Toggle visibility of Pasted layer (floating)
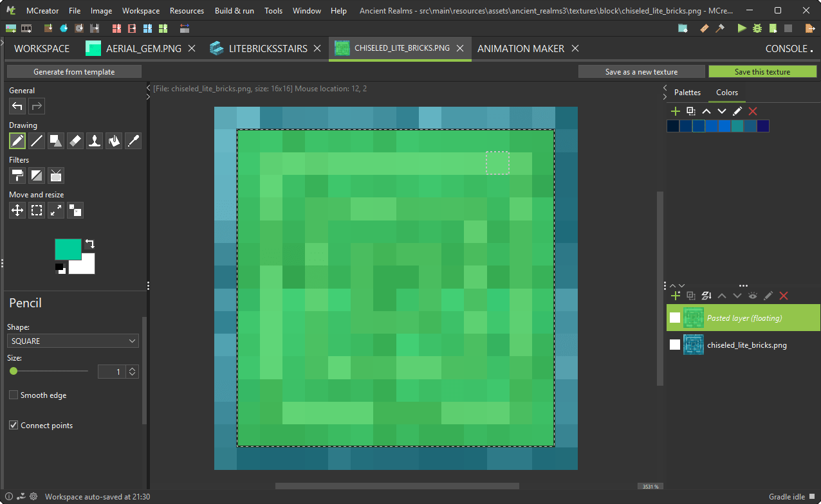The height and width of the screenshot is (504, 821). click(675, 318)
